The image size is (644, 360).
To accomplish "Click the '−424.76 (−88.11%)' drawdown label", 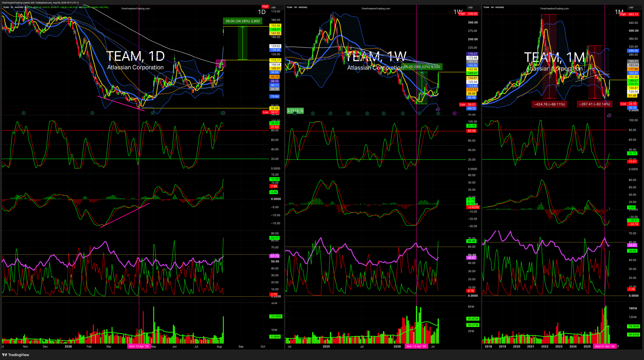I will coord(549,104).
